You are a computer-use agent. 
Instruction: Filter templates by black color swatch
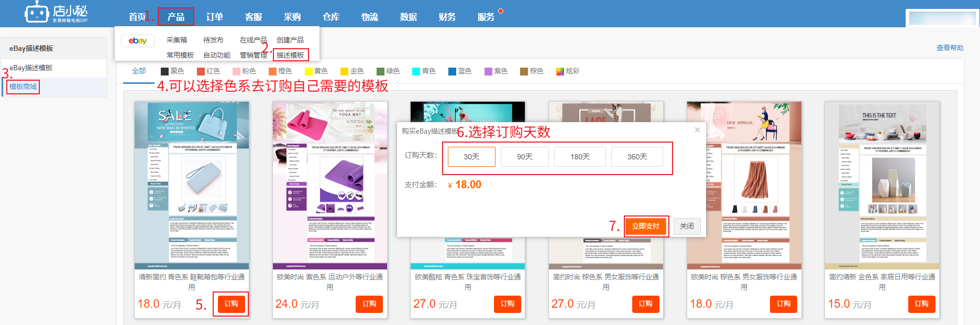(x=164, y=71)
